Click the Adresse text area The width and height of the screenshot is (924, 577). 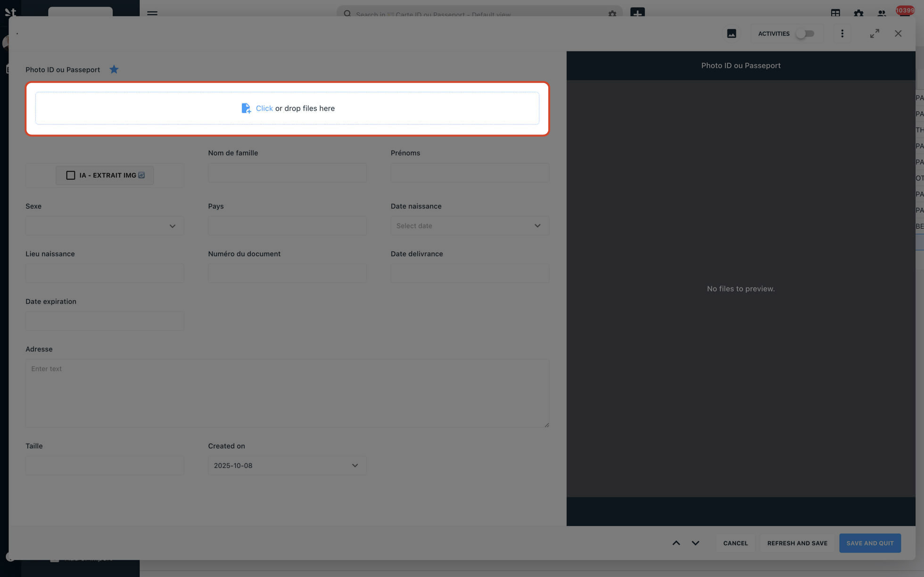click(287, 393)
